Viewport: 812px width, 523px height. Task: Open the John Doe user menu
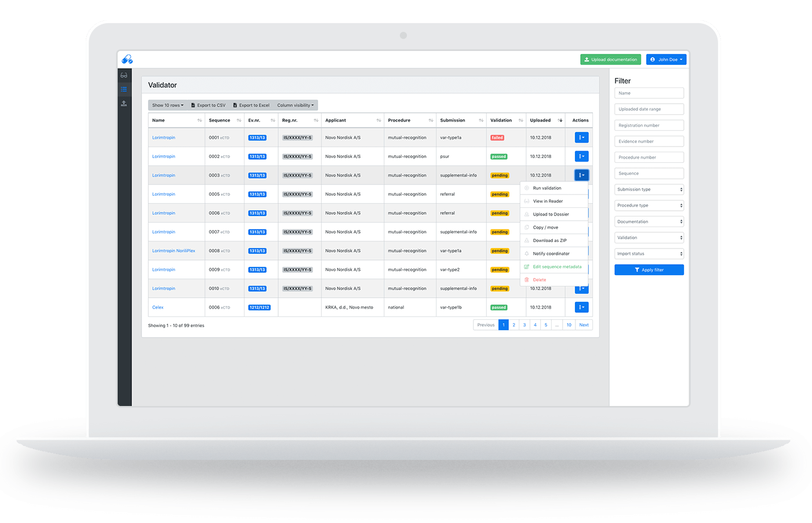(667, 60)
